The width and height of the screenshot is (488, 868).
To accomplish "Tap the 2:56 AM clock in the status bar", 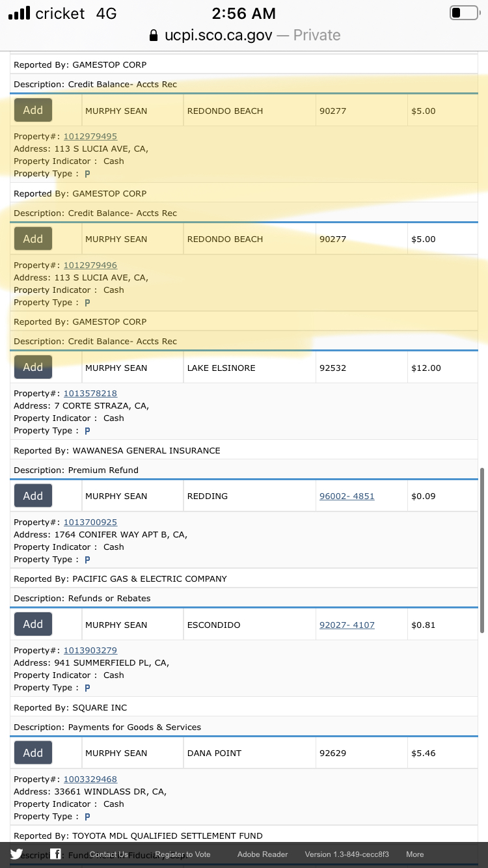I will tap(244, 13).
